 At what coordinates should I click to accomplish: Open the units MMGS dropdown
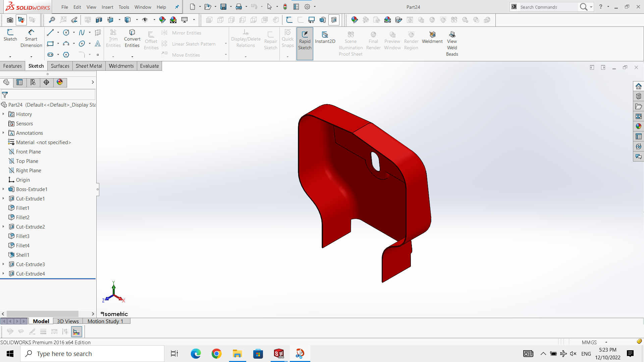pyautogui.click(x=606, y=342)
